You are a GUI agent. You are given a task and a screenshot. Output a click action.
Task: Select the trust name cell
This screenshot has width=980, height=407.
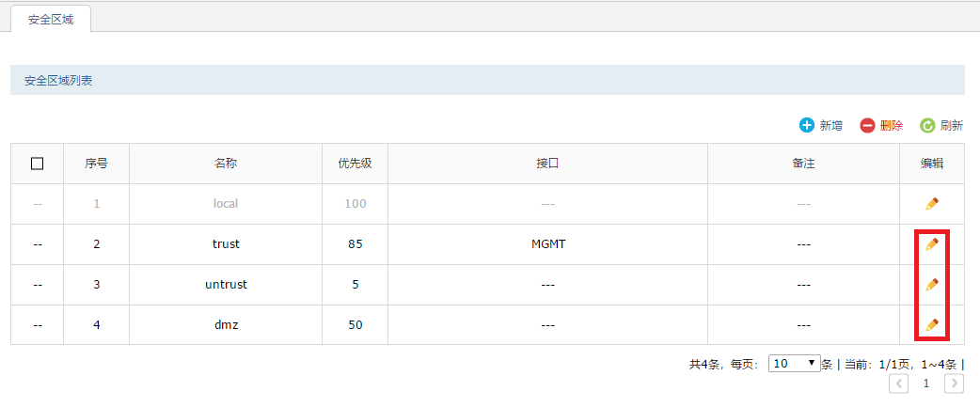coord(226,244)
